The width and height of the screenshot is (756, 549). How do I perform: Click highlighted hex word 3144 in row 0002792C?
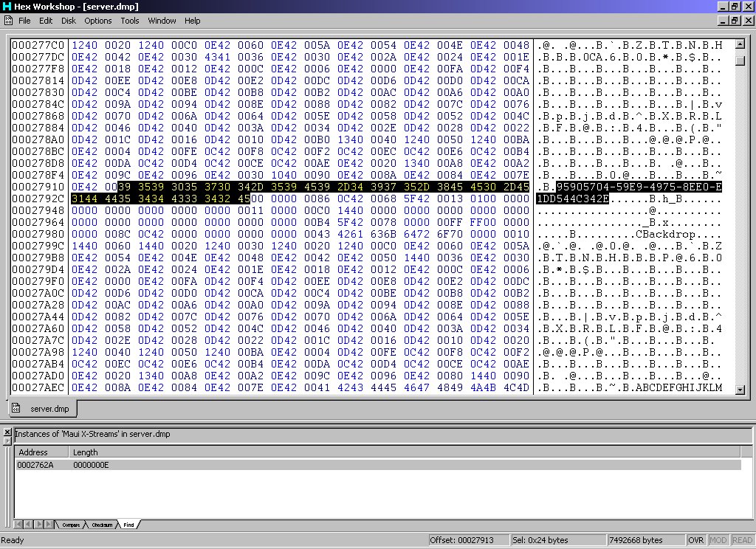[84, 198]
